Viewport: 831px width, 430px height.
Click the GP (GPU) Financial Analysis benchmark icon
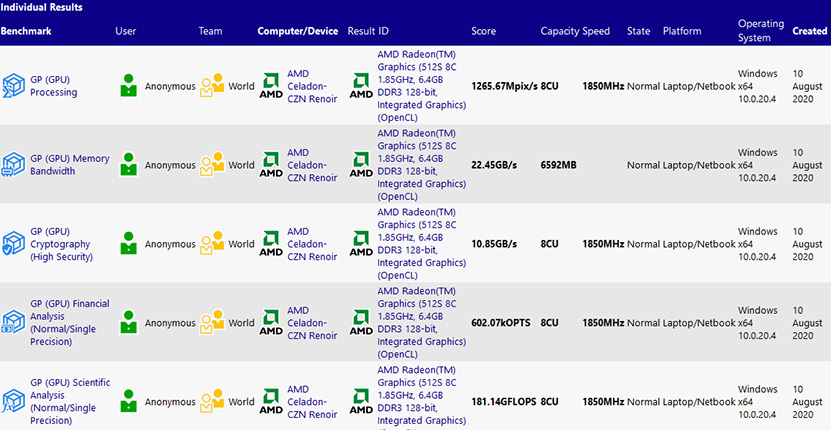pos(14,323)
